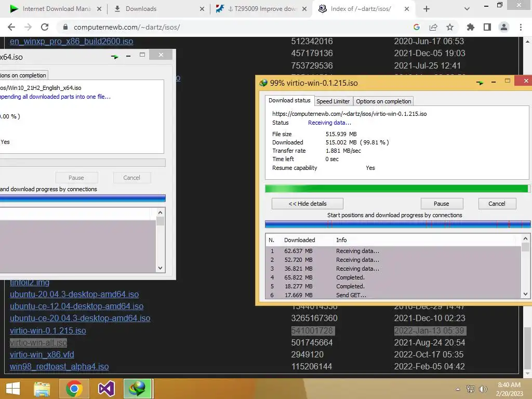532x399 pixels.
Task: Select connection row 6 Send GET
Action: point(394,295)
